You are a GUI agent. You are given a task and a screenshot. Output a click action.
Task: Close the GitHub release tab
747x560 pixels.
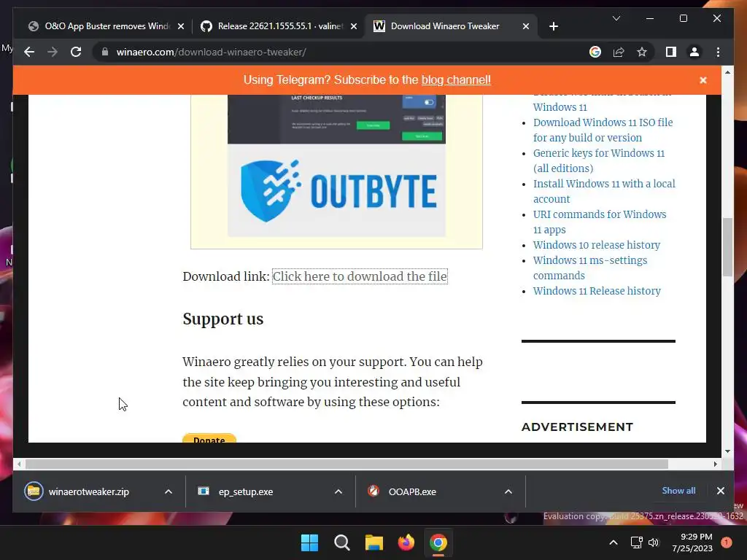coord(354,27)
